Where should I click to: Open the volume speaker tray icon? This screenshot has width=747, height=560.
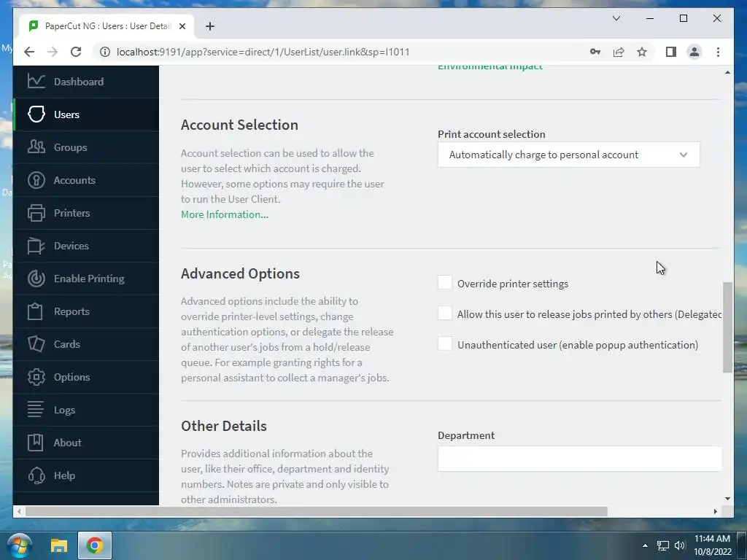[x=680, y=545]
